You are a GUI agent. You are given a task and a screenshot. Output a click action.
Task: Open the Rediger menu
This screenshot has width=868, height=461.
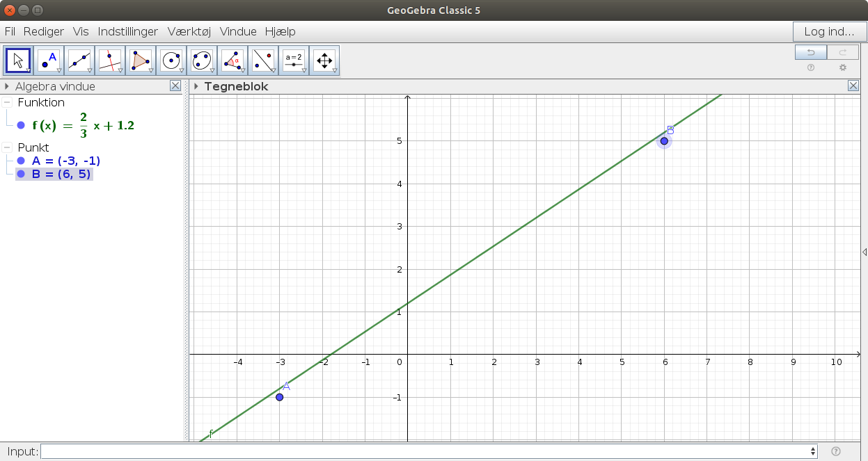tap(44, 31)
